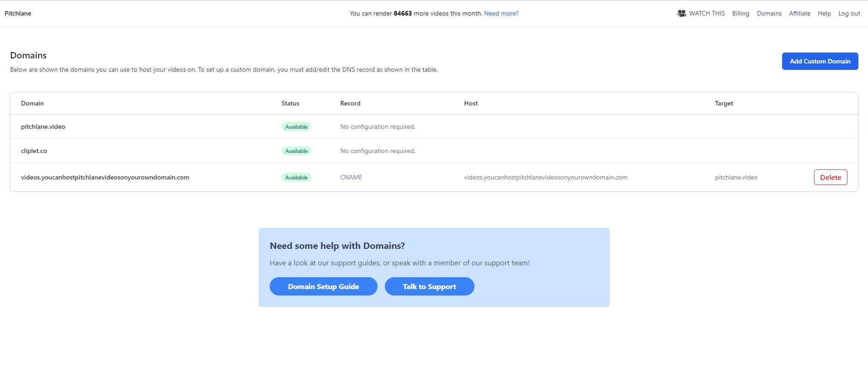The image size is (868, 385).
Task: Log out of the account
Action: (x=849, y=13)
